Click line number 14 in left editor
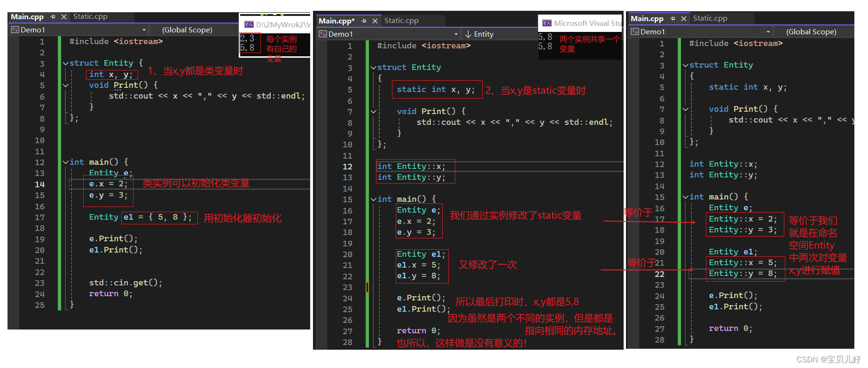 tap(40, 184)
